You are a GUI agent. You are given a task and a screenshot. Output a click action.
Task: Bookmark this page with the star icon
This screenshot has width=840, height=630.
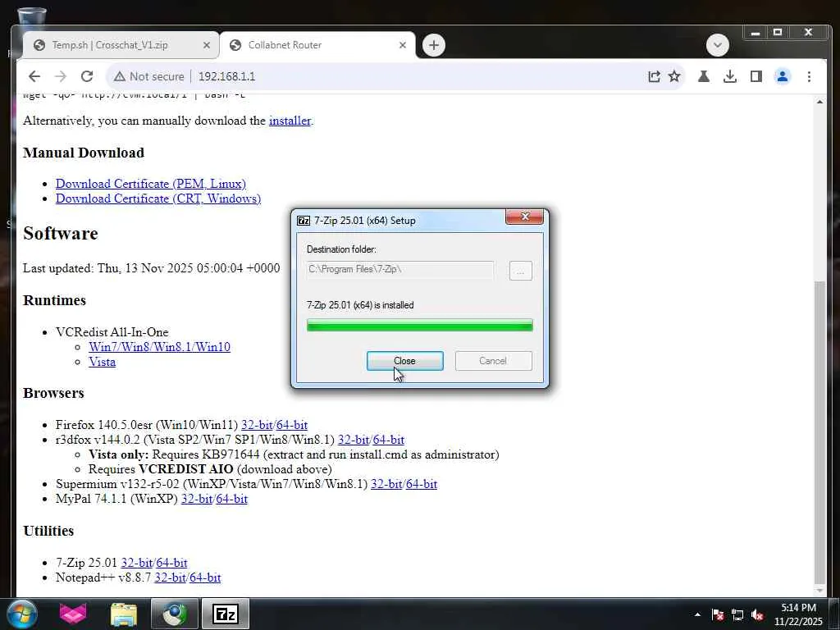(x=674, y=76)
